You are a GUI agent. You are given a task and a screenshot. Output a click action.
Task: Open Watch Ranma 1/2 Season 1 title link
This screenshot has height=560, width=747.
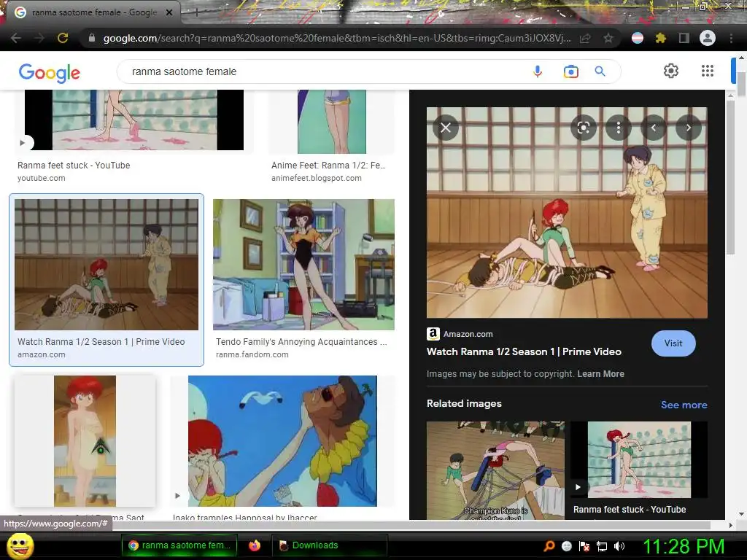pyautogui.click(x=524, y=351)
